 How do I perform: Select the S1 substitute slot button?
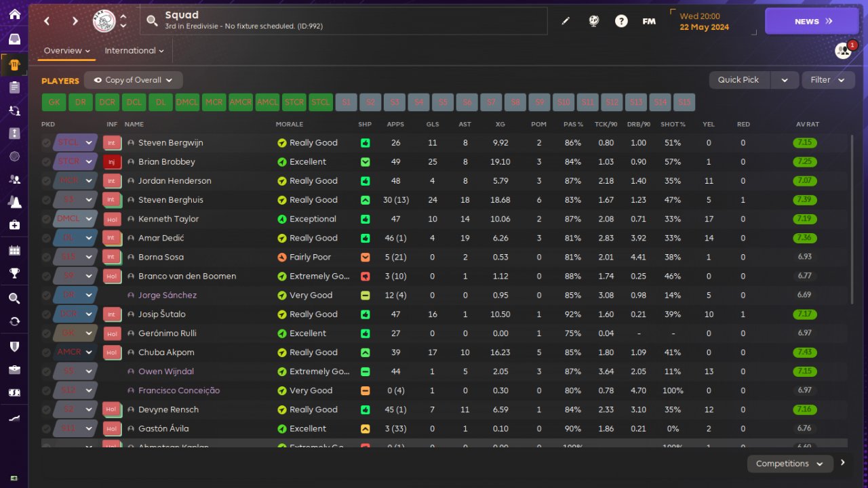(x=347, y=102)
